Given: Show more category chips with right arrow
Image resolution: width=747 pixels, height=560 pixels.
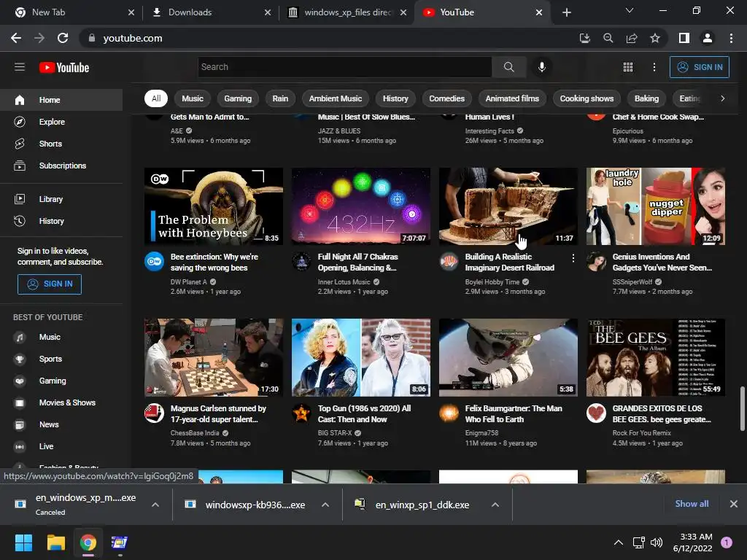Looking at the screenshot, I should click(x=722, y=98).
